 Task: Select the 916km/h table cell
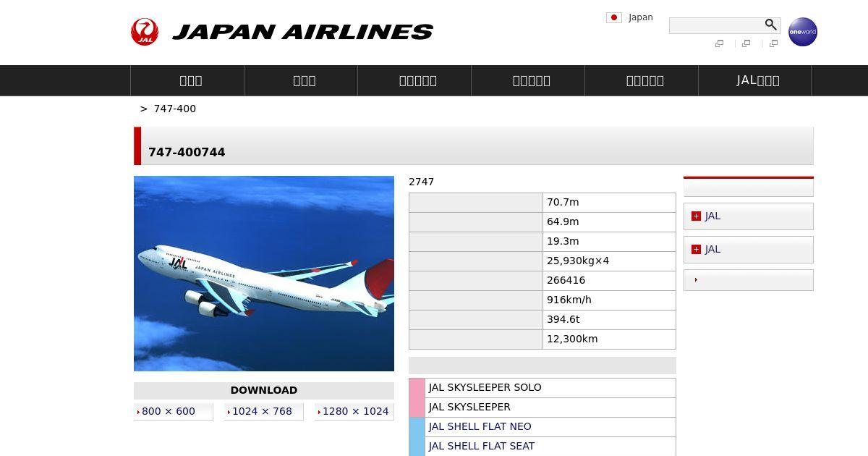pos(609,300)
